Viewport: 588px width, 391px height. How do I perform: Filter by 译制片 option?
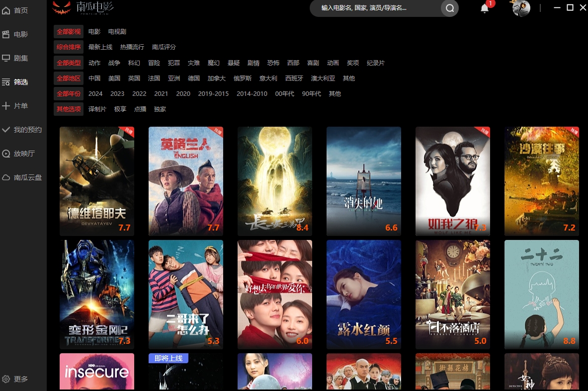tap(97, 109)
